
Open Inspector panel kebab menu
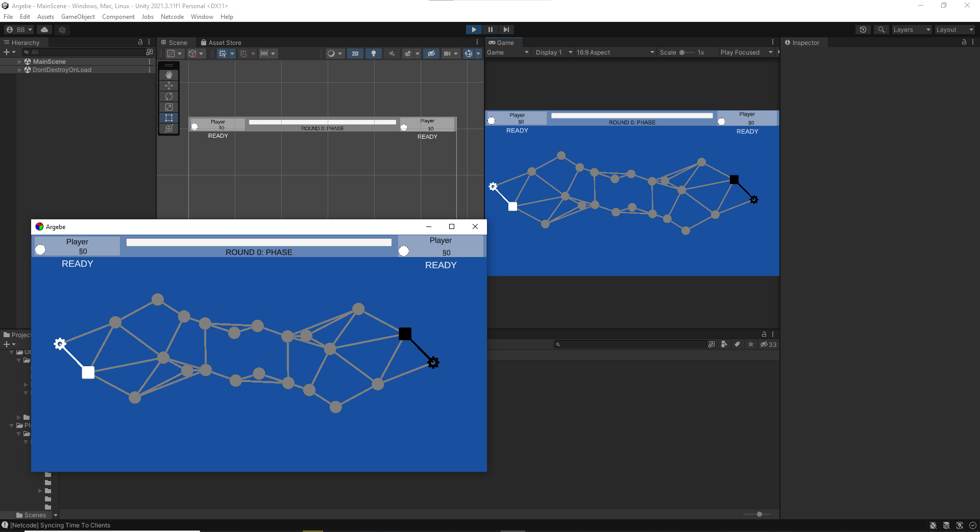pyautogui.click(x=973, y=42)
